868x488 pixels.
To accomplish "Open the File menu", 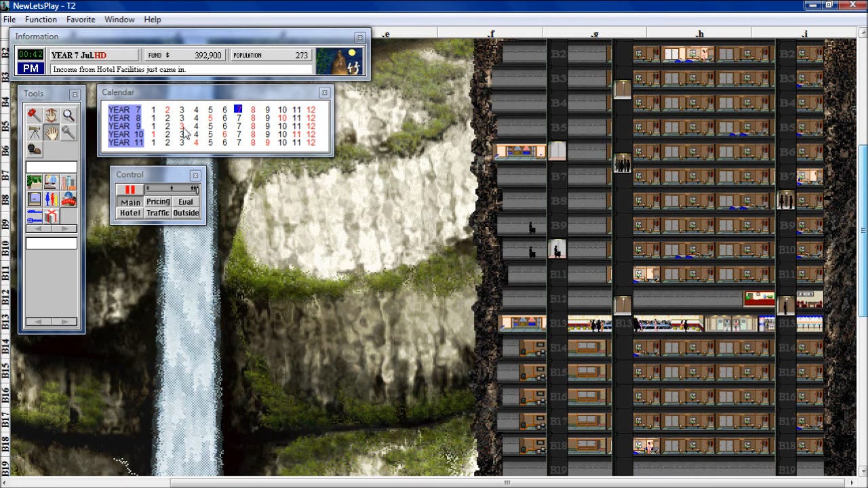I will [x=9, y=20].
